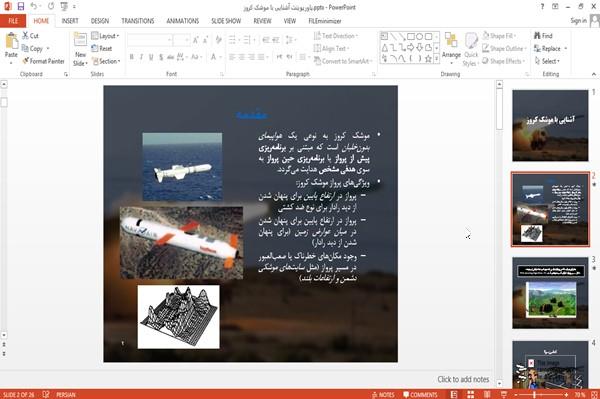Click Find in the Editing group
The image size is (600, 399).
543,36
